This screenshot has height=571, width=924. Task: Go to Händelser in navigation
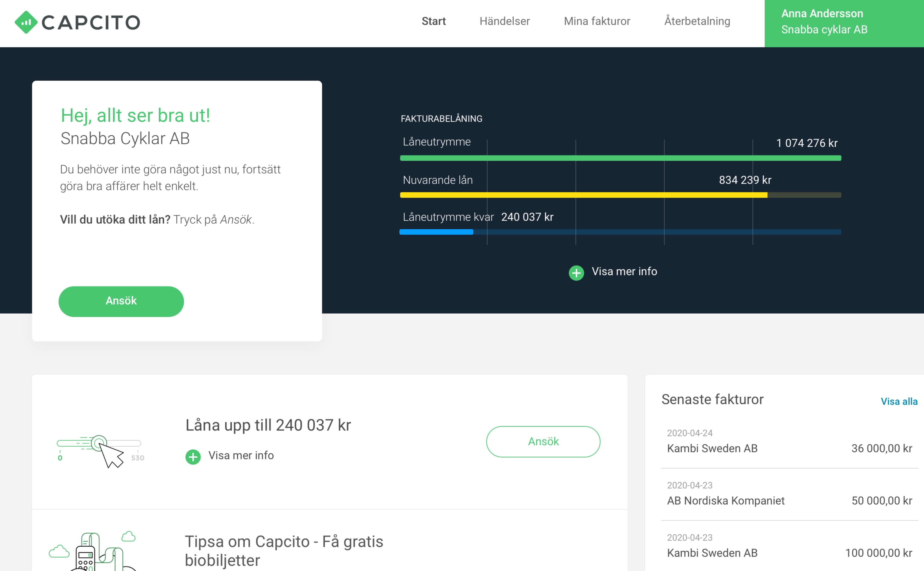pyautogui.click(x=505, y=21)
